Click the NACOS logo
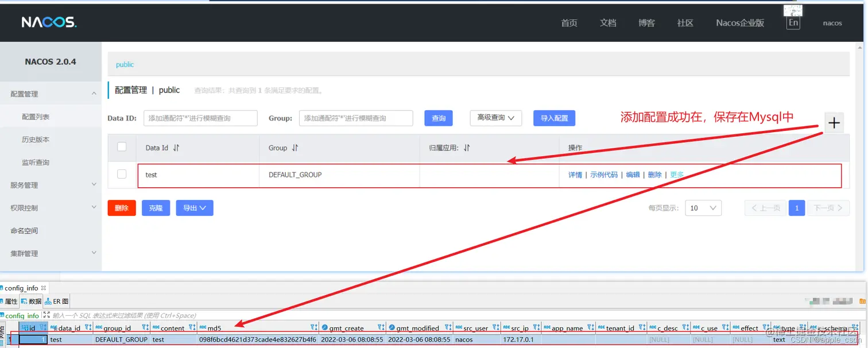This screenshot has height=348, width=868. tap(49, 22)
